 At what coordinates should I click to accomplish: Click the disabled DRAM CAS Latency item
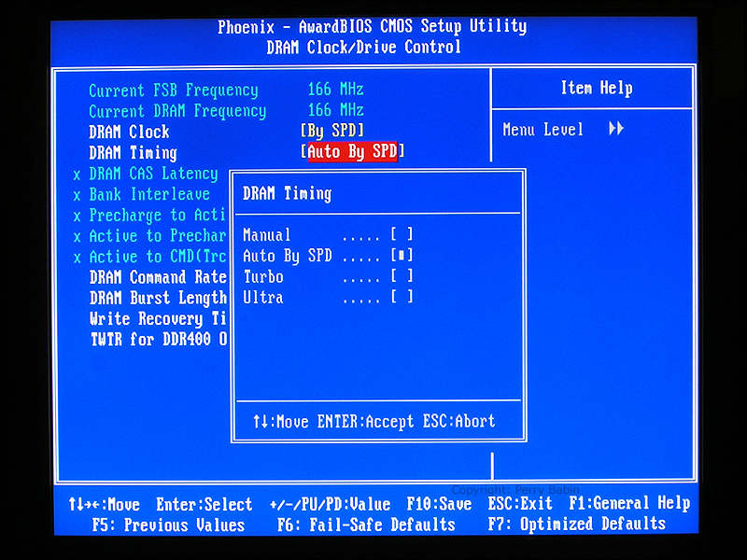pos(153,174)
